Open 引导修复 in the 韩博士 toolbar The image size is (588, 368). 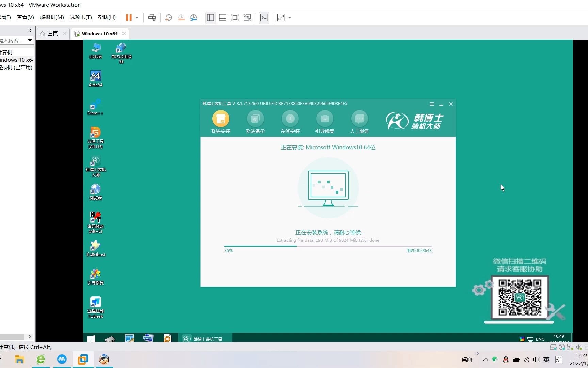coord(325,122)
